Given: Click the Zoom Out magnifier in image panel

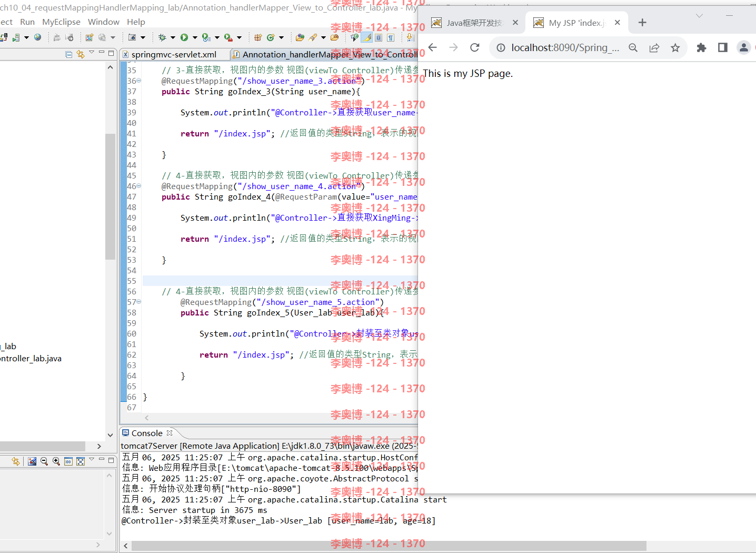Looking at the screenshot, I should tap(44, 461).
